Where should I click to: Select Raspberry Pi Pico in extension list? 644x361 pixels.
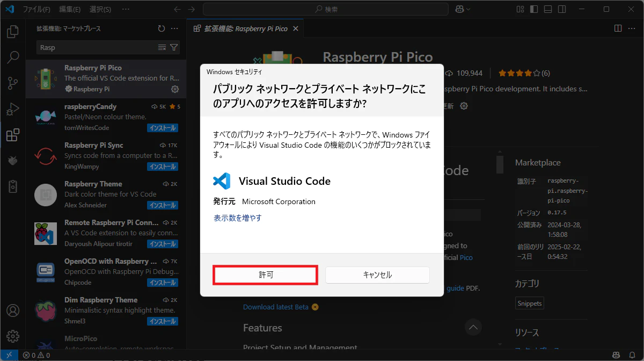click(x=106, y=78)
